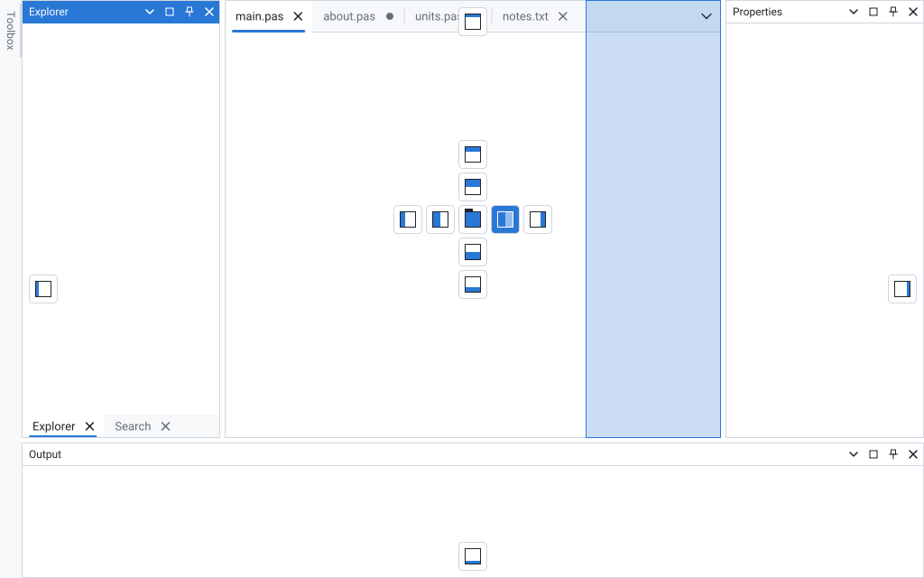Click the unsaved dot on about.pas tab

pos(390,16)
